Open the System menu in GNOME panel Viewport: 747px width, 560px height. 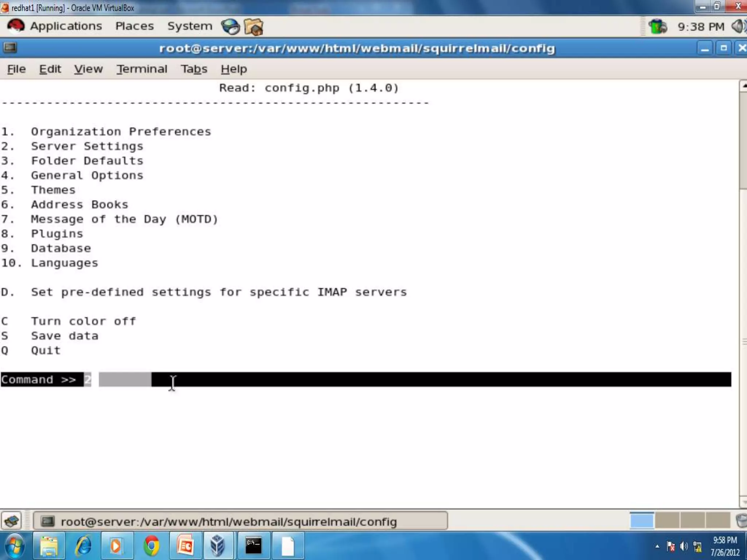pos(190,26)
